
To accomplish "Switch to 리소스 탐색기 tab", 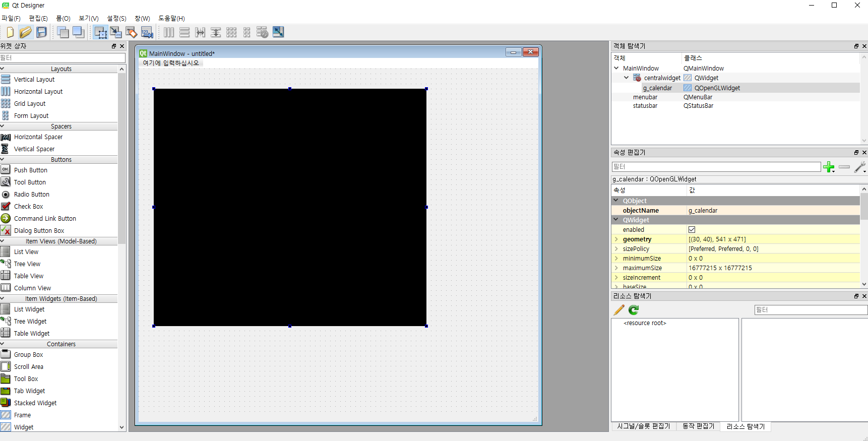I will tap(746, 426).
